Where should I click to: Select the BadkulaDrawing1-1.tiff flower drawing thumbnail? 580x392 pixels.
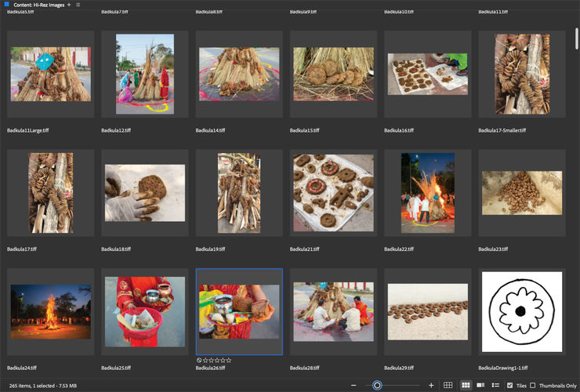click(522, 312)
